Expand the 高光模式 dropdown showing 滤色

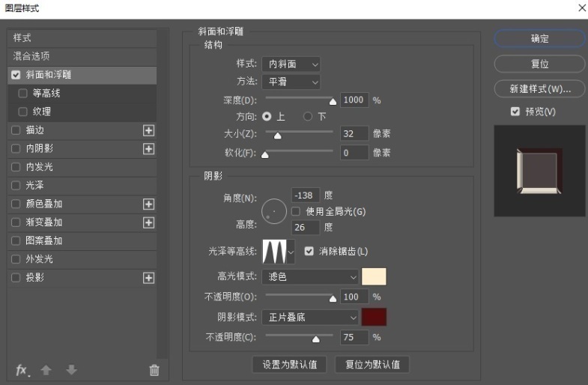pos(309,277)
